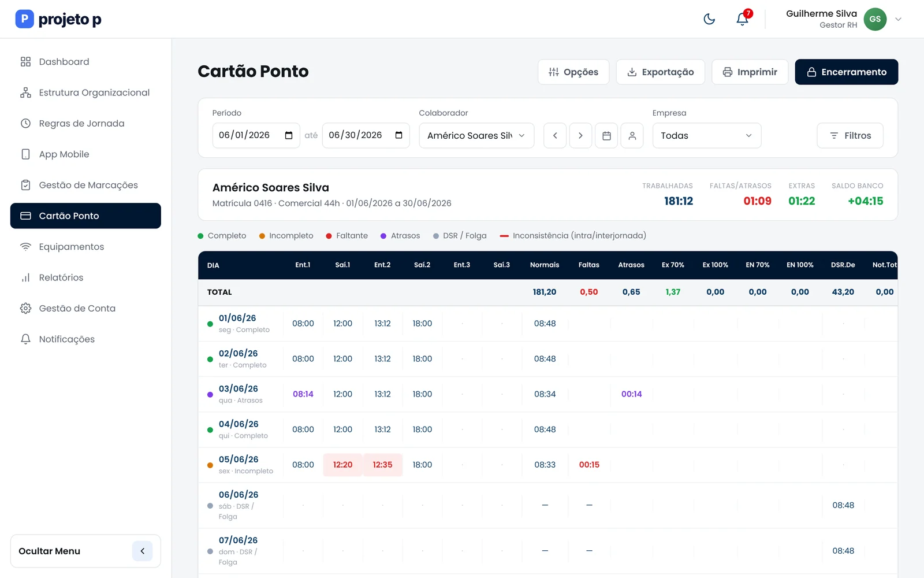Image resolution: width=924 pixels, height=578 pixels.
Task: Open Filtros button
Action: pos(850,135)
